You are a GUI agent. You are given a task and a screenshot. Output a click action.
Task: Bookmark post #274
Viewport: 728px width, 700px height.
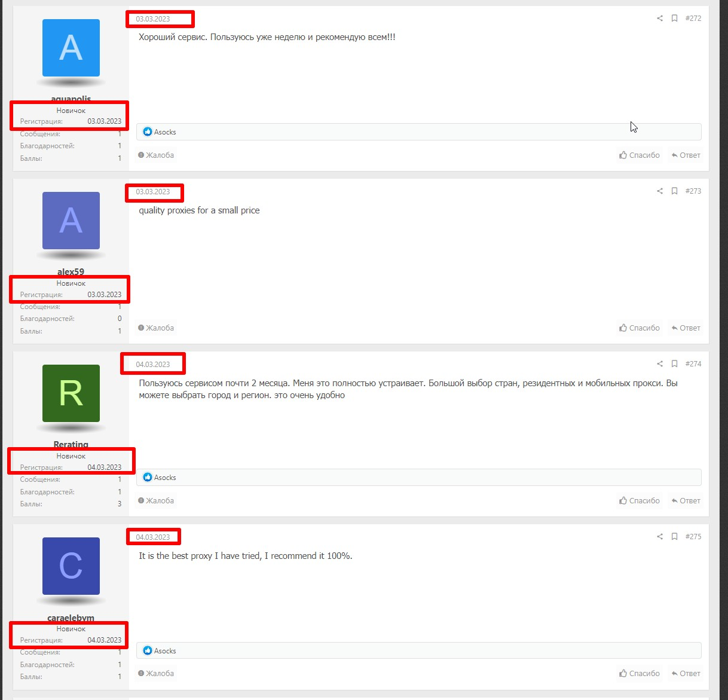point(674,364)
